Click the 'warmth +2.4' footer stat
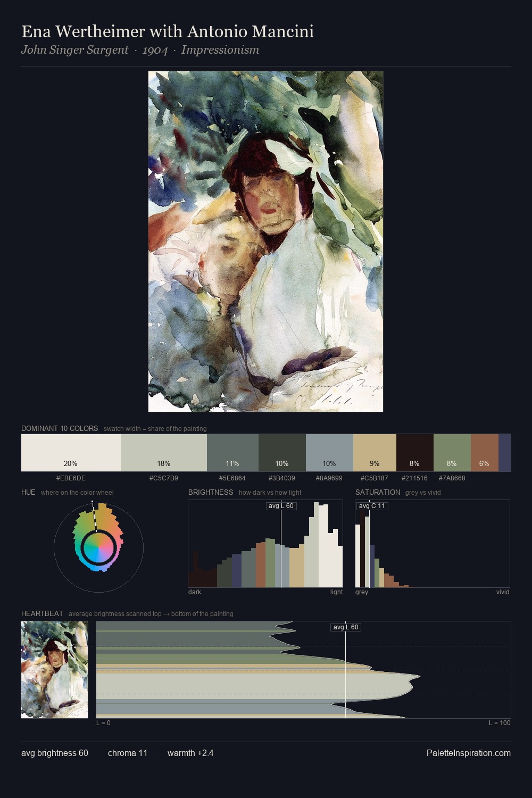 190,753
